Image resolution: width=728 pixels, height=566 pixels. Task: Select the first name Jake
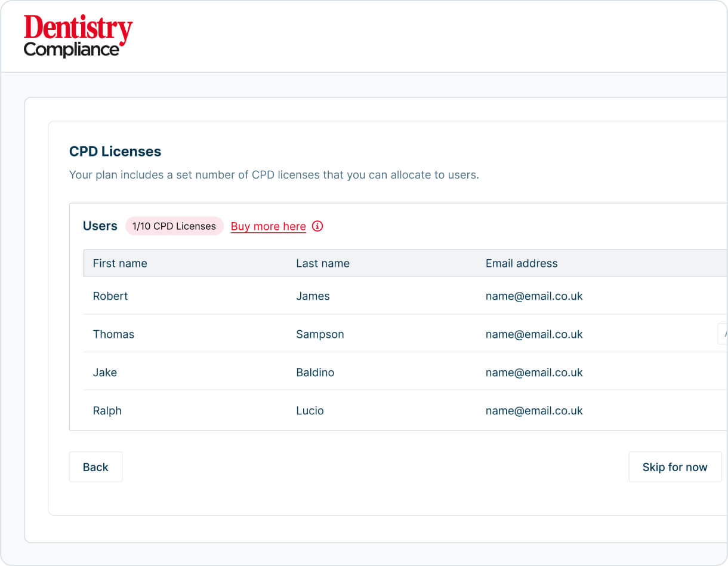(105, 373)
